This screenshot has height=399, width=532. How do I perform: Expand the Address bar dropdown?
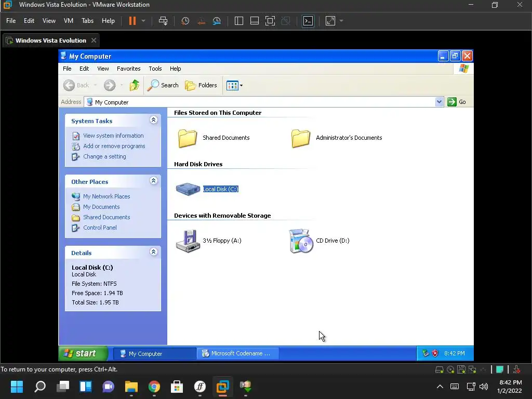tap(439, 102)
